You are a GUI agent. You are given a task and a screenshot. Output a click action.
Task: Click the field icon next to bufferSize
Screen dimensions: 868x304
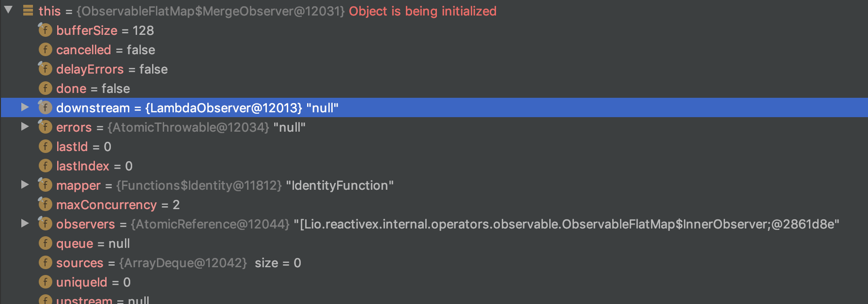coord(45,30)
